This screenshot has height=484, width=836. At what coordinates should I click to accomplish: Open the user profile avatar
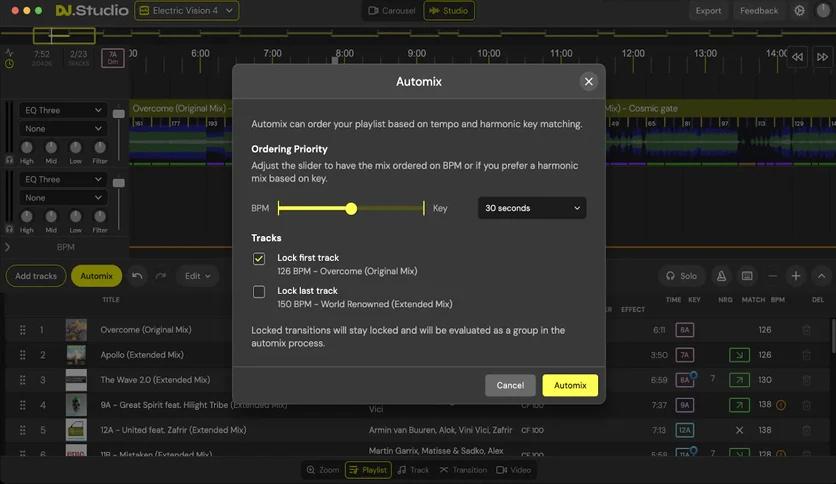[x=824, y=11]
